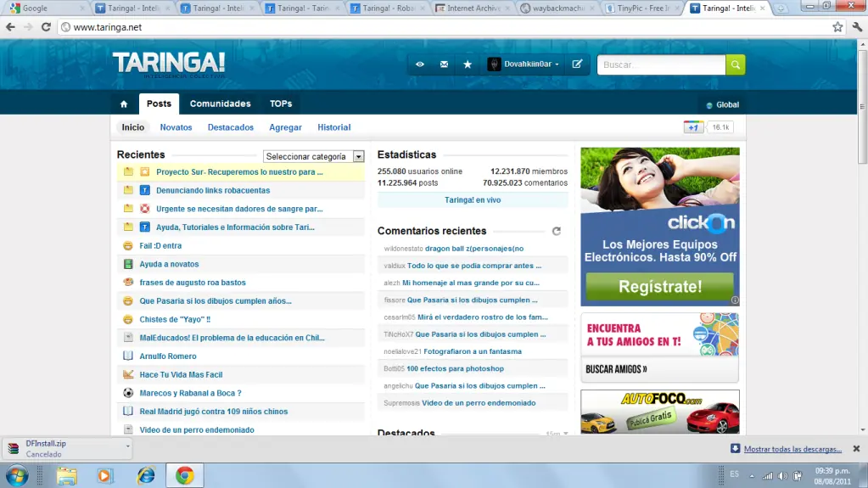
Task: Open the Seleccionar categoría dropdown
Action: [x=313, y=157]
